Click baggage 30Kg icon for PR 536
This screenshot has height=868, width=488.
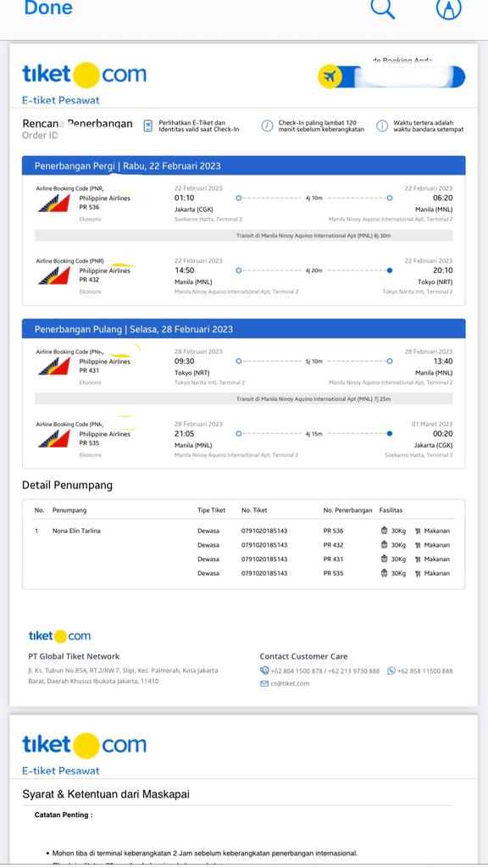click(x=384, y=531)
